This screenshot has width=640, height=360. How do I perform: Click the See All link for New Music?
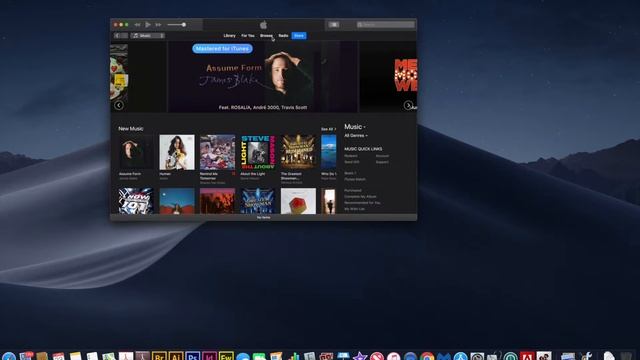(328, 129)
